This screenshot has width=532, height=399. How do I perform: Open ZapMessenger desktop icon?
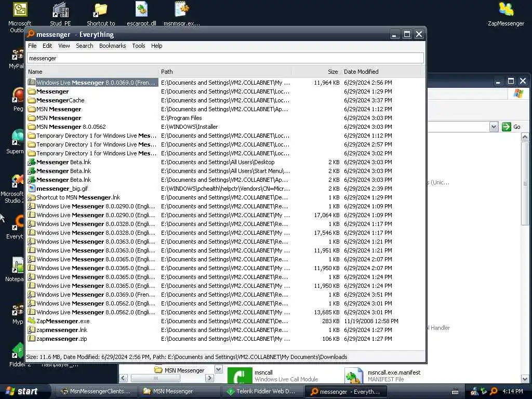[506, 14]
